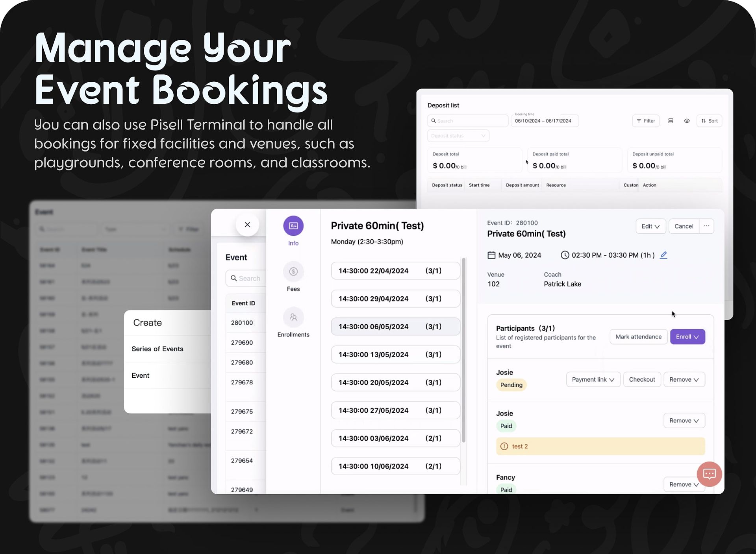Select session 14:30:00 13/05/2024

[x=395, y=355]
